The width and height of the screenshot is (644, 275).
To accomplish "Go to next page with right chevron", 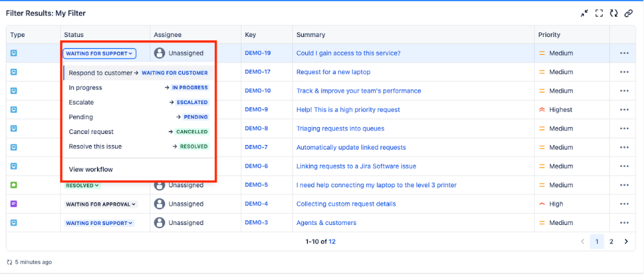I will coord(626,241).
